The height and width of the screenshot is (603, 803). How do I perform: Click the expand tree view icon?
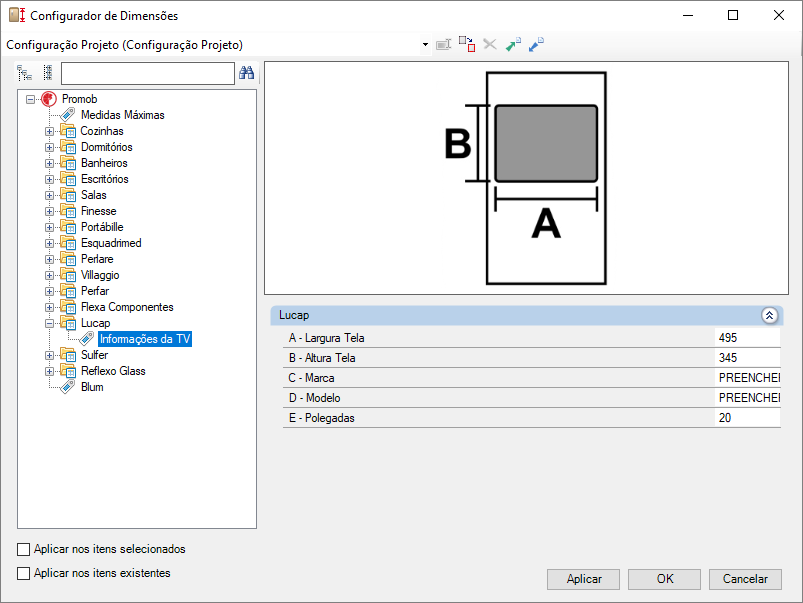coord(25,73)
